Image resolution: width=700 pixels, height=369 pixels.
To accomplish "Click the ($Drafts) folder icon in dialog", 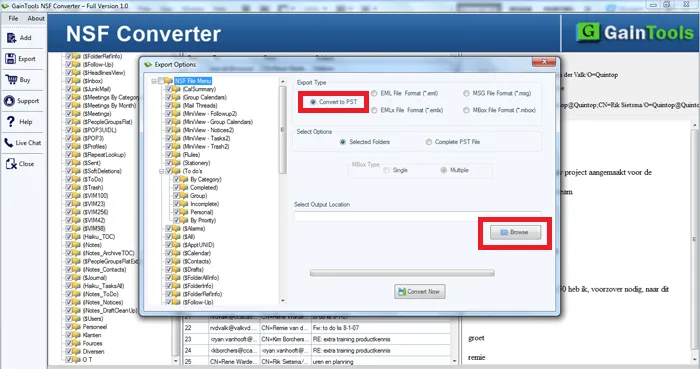I will (x=177, y=269).
